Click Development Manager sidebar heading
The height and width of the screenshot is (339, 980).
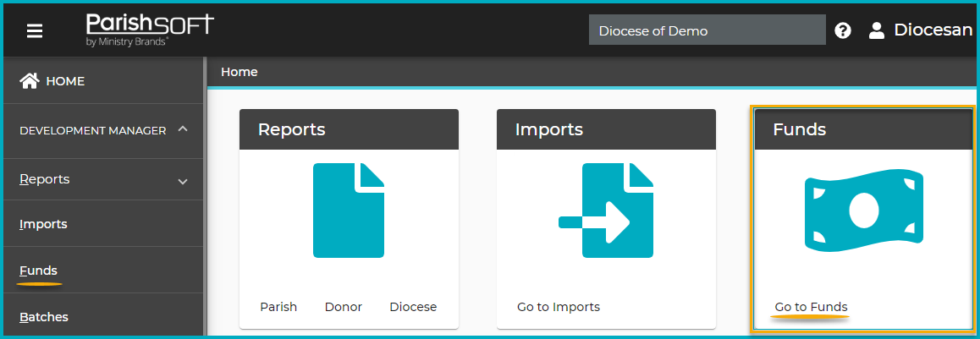[x=92, y=130]
